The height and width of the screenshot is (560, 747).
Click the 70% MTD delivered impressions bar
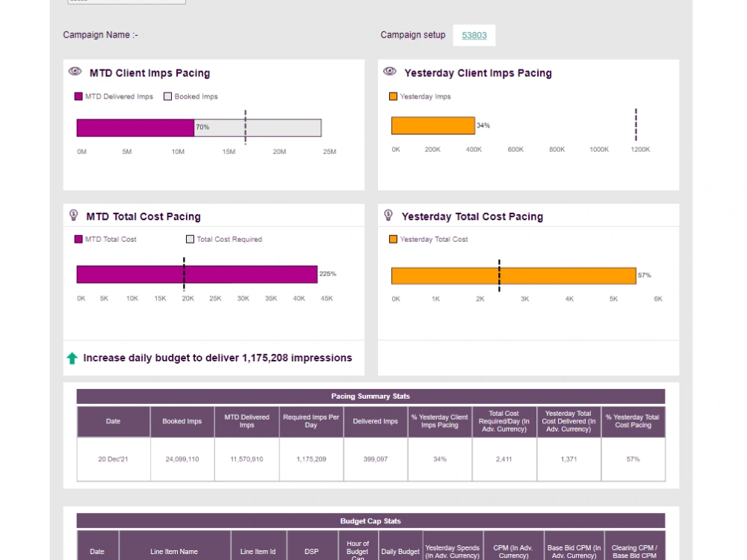[x=134, y=127]
